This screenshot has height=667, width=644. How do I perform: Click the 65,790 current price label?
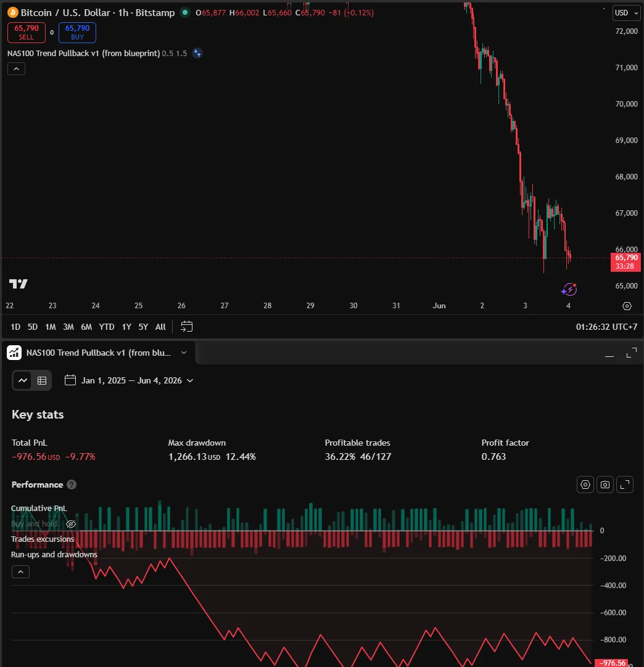click(626, 261)
